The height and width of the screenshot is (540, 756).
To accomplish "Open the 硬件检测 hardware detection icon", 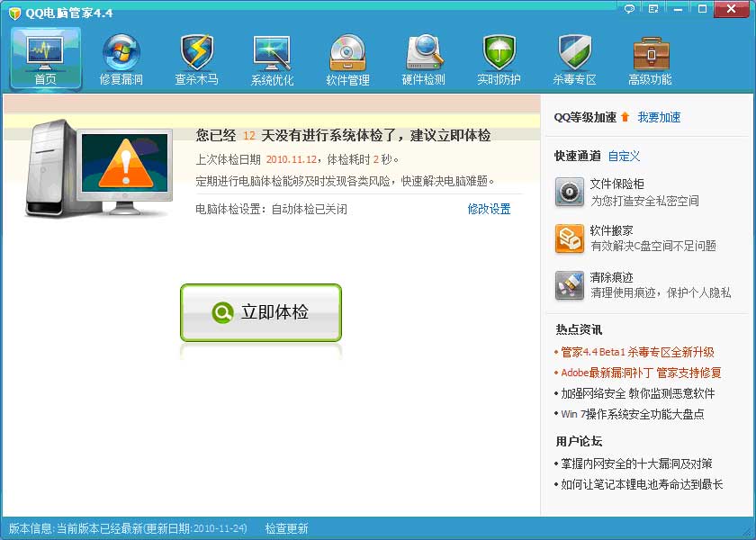I will click(423, 52).
